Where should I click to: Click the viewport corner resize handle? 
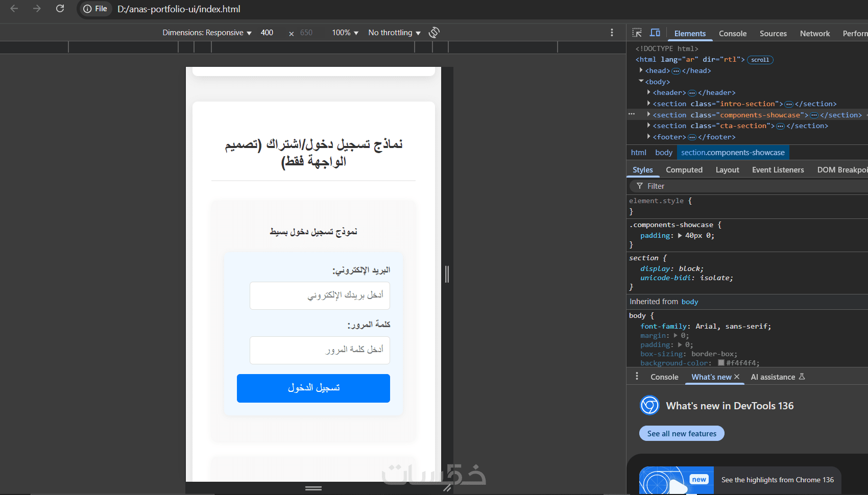click(x=448, y=488)
